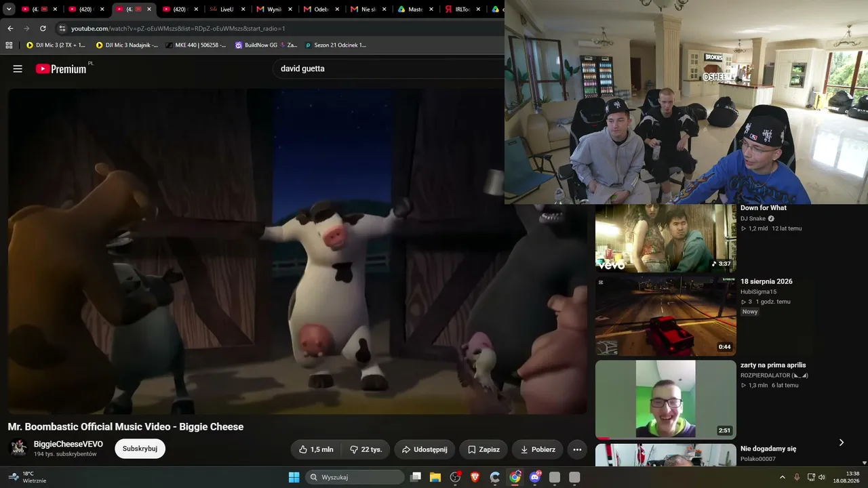Image resolution: width=868 pixels, height=488 pixels.
Task: Like the Mr. Boombastic video
Action: [316, 449]
